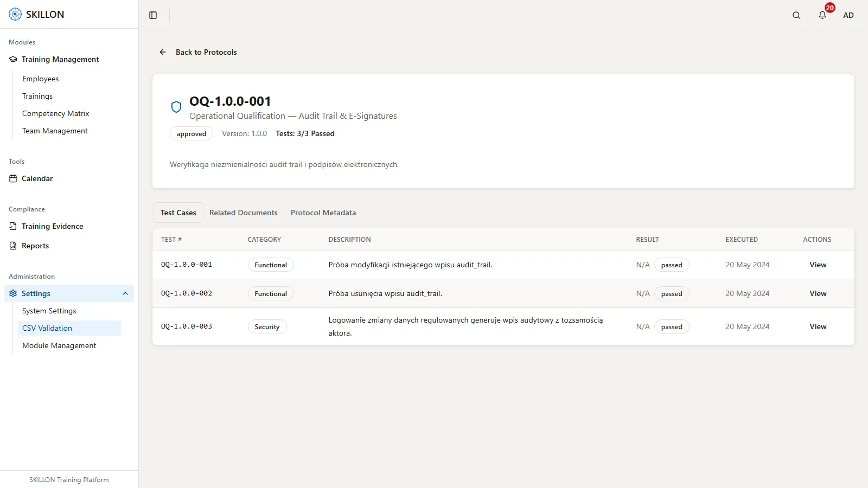The width and height of the screenshot is (868, 488).
Task: Click Functional badge in OQ-1.0.0-001 row
Action: pyautogui.click(x=271, y=265)
